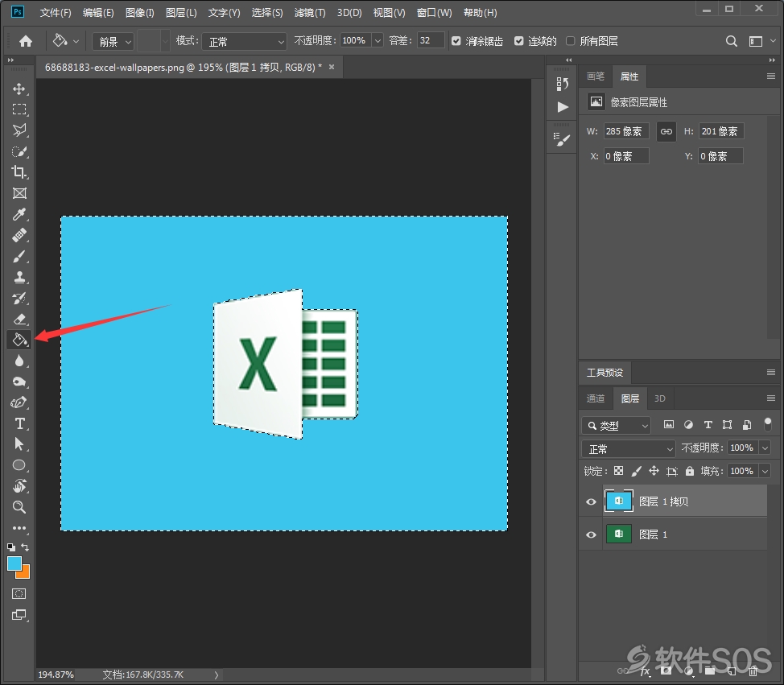
Task: Select the Rectangular Marquee tool
Action: coord(19,109)
